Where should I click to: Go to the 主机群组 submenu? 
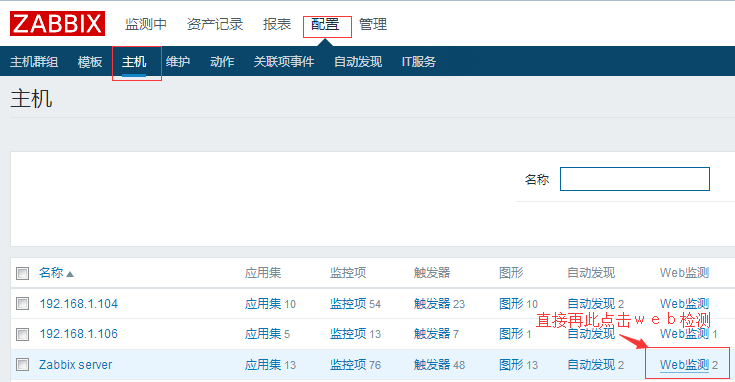point(34,61)
